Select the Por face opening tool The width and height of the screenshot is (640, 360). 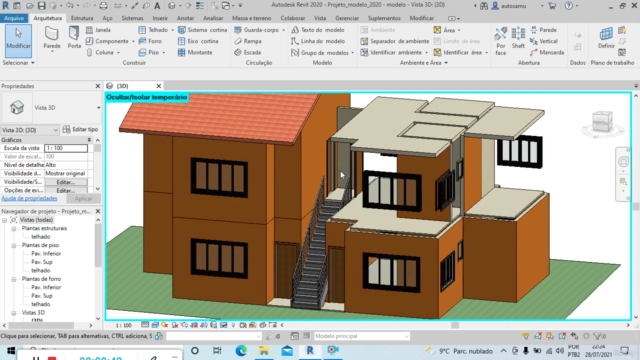(x=500, y=41)
